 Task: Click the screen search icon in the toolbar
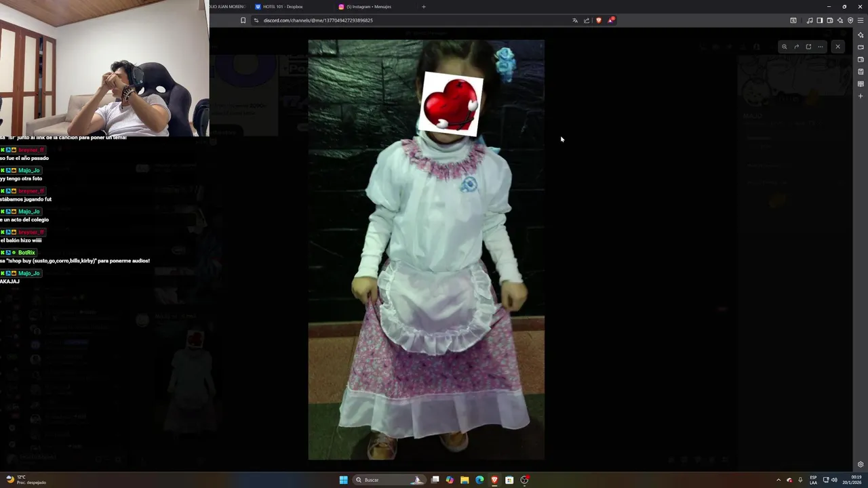click(x=793, y=20)
